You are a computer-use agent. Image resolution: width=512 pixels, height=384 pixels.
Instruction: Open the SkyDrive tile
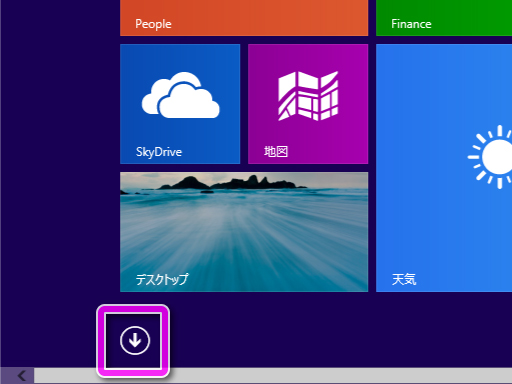[x=180, y=104]
